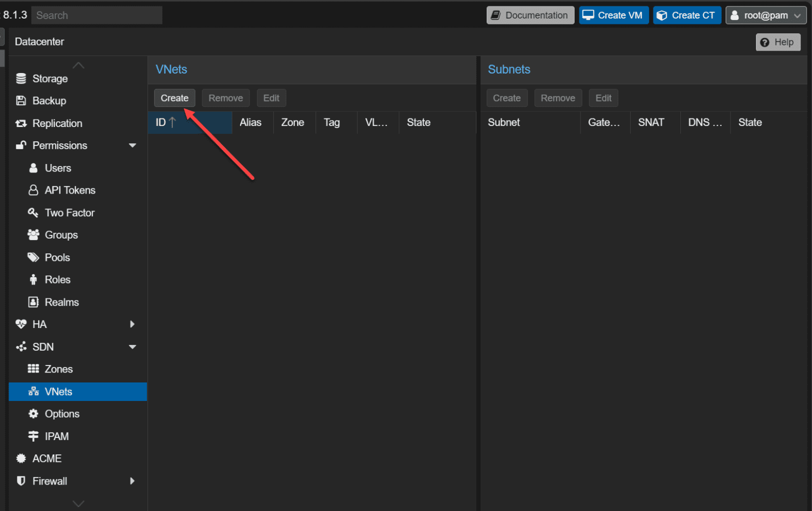812x511 pixels.
Task: Select the Firewall shield icon
Action: (x=21, y=481)
